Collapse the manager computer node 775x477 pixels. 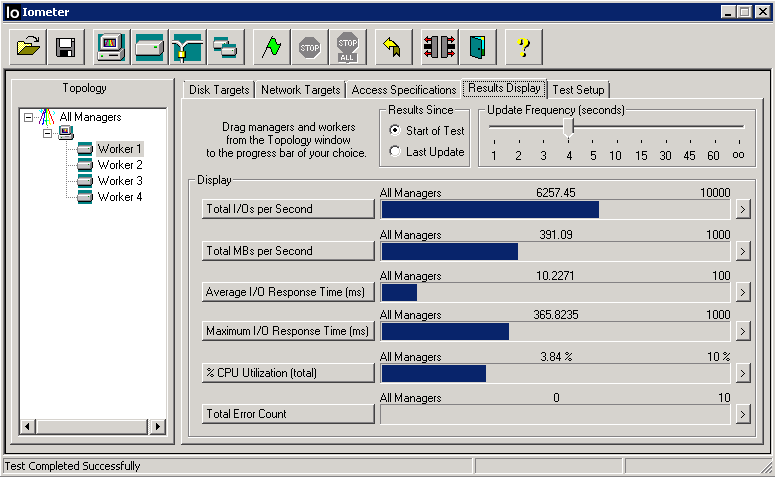47,133
